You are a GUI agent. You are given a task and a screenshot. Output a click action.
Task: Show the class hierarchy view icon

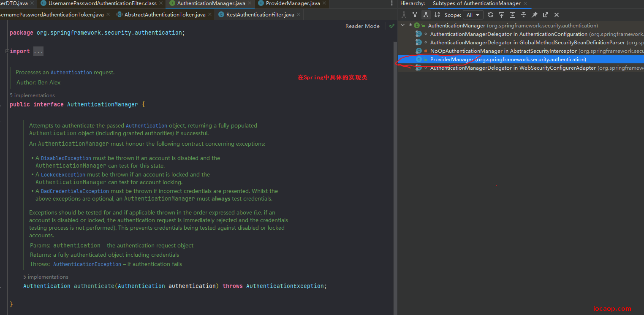(x=404, y=15)
